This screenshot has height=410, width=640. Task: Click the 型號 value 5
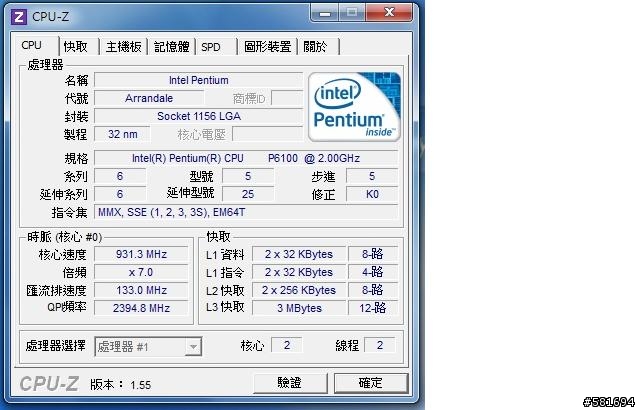(248, 176)
